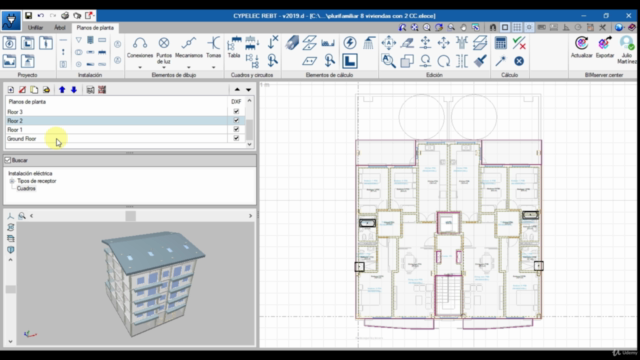Screen dimensions: 640x360
Task: Click the axes icon in 3D view panel
Action: pos(11,216)
